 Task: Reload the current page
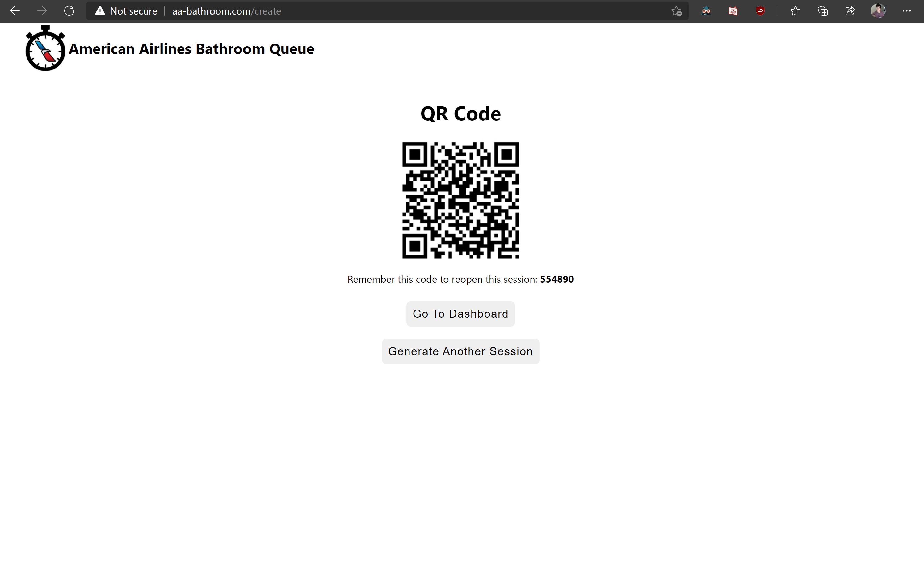coord(69,11)
